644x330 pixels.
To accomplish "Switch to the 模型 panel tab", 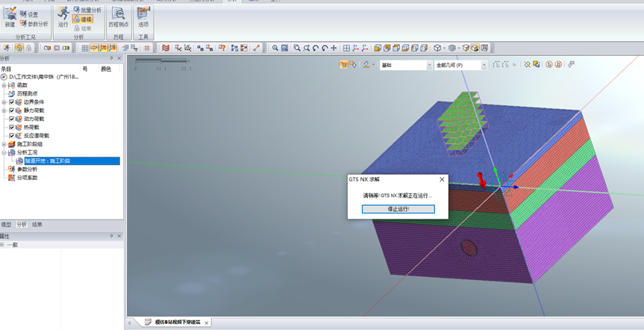I will click(6, 225).
